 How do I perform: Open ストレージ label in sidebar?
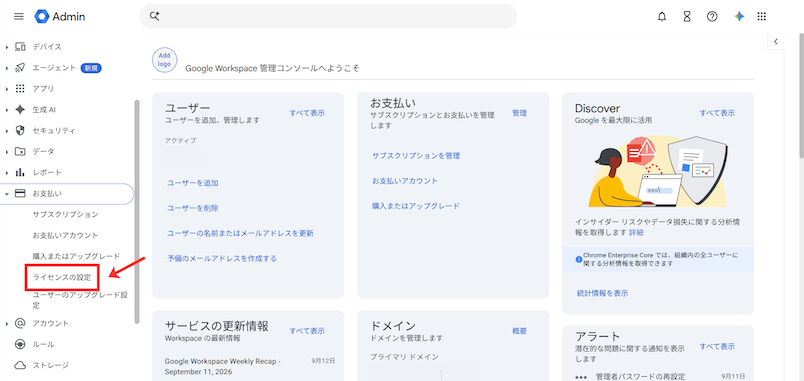click(x=51, y=365)
